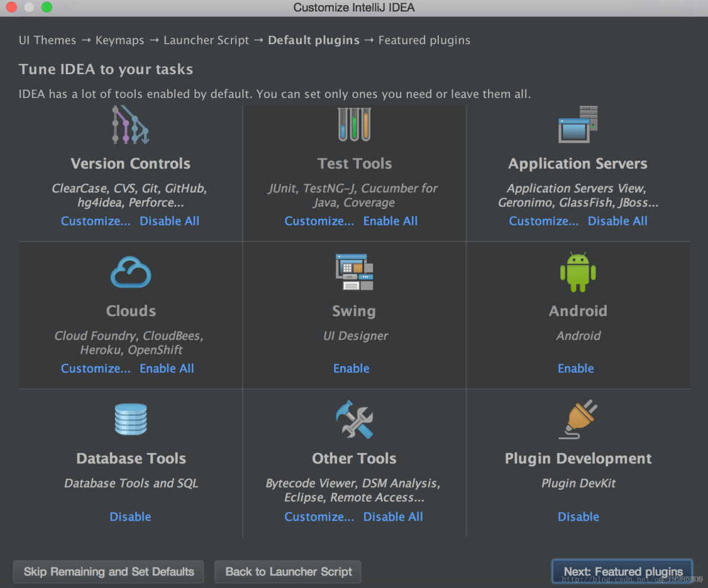708x588 pixels.
Task: Click the Plugin Development plug icon
Action: point(578,419)
